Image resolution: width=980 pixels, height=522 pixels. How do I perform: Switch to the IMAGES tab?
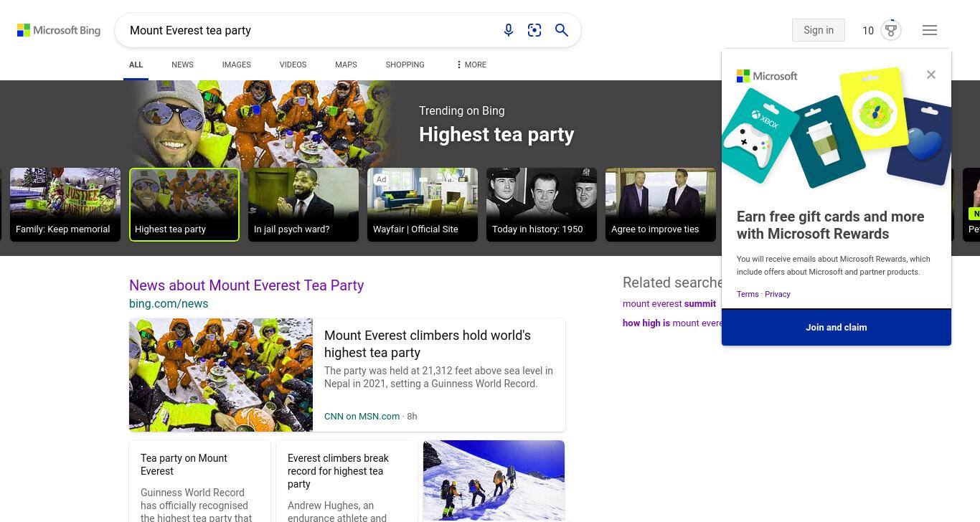click(236, 65)
